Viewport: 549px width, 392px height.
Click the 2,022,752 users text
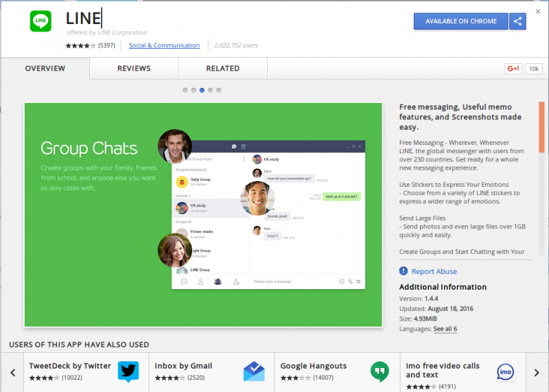pos(235,45)
